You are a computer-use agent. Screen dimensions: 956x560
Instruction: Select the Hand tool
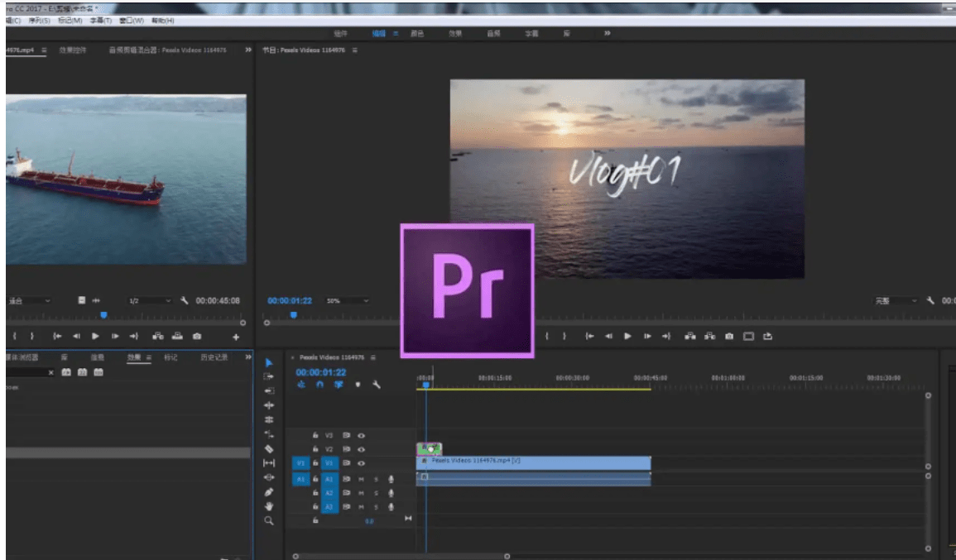click(x=268, y=505)
